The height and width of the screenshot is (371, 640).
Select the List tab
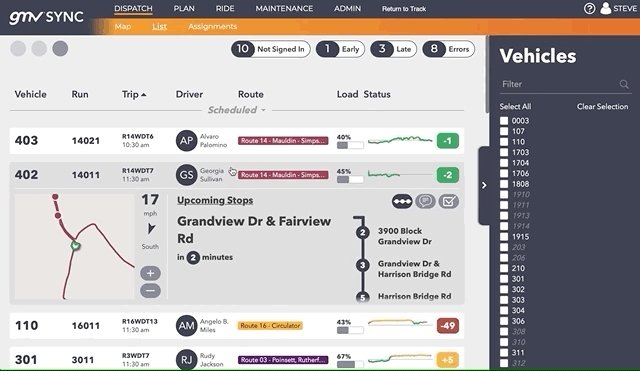pos(159,27)
